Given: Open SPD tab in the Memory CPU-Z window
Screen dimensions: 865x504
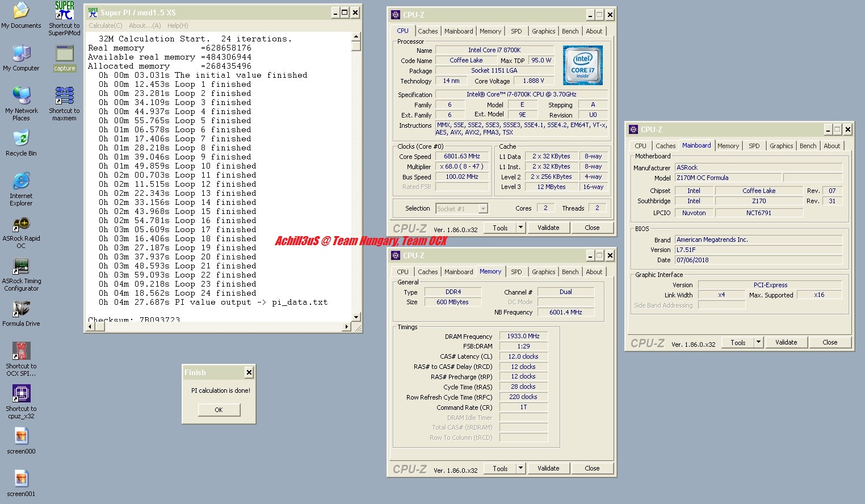Looking at the screenshot, I should [516, 272].
